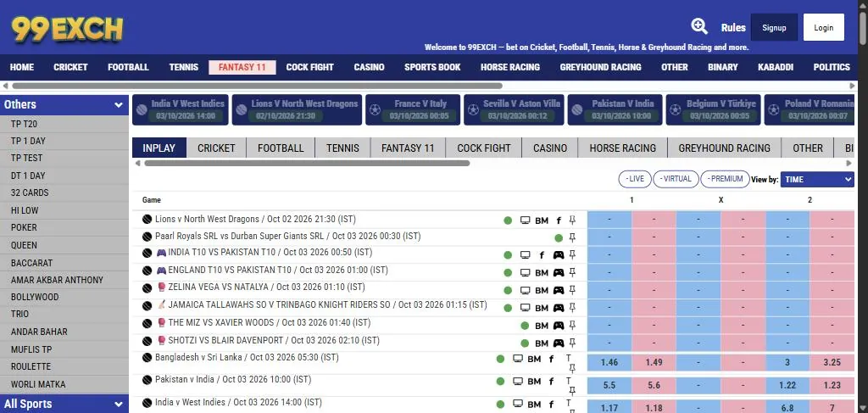868x413 pixels.
Task: Open live TV icon for Lions v Dragons
Action: tap(525, 220)
